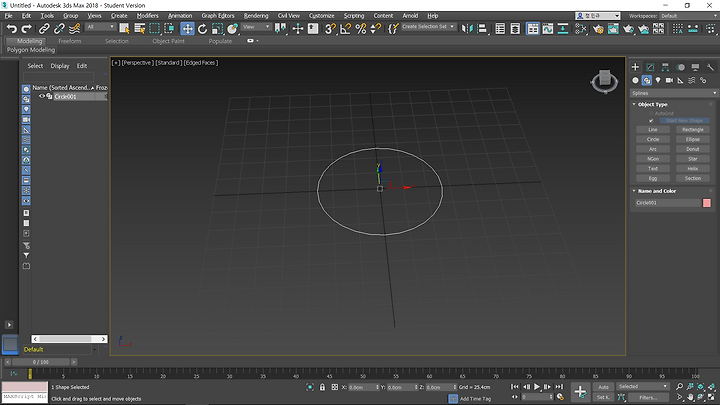Image resolution: width=720 pixels, height=405 pixels.
Task: Click the Rectangle spline button
Action: (x=693, y=129)
